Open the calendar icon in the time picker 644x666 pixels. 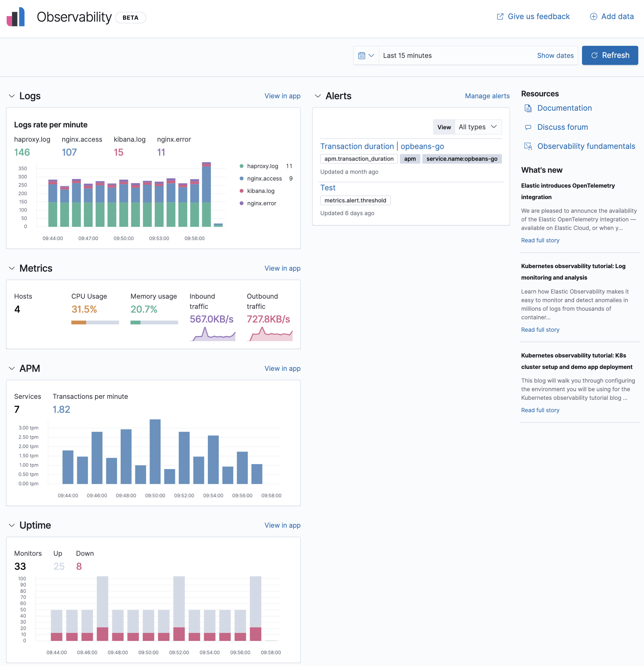tap(362, 55)
